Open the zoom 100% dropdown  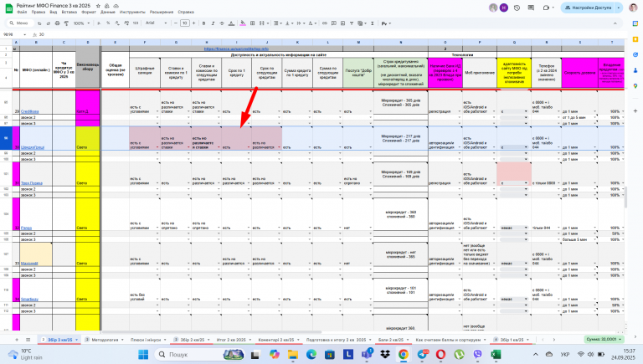(x=81, y=23)
